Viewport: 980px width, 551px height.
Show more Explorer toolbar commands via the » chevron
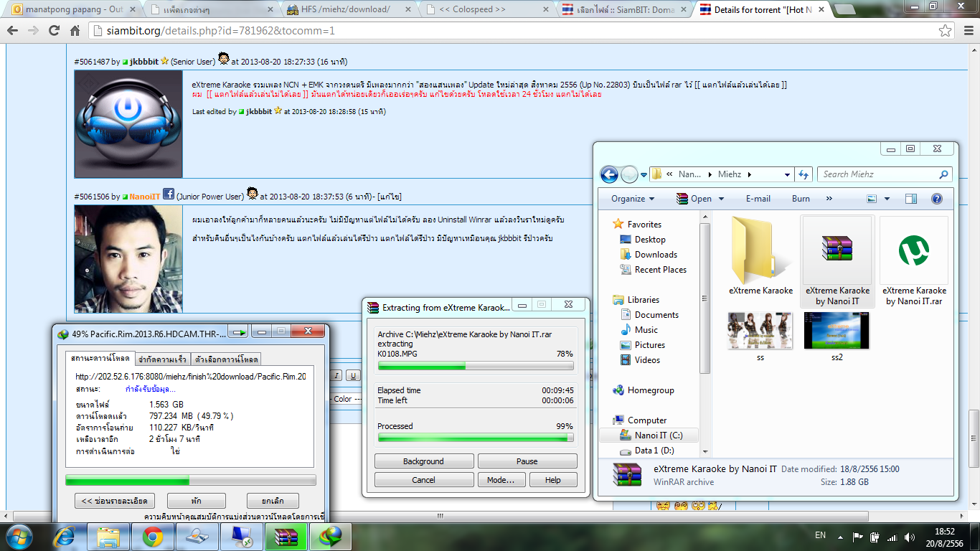[x=829, y=199]
